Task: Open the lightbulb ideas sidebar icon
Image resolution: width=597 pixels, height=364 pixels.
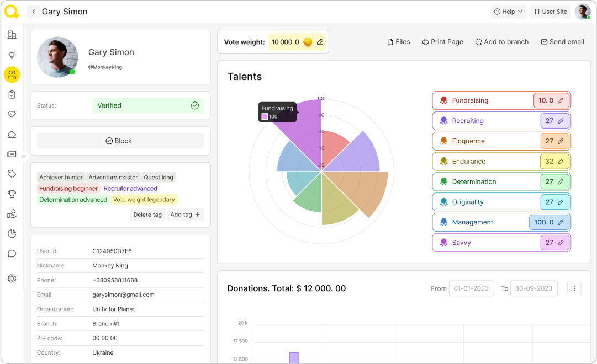Action: [x=12, y=55]
